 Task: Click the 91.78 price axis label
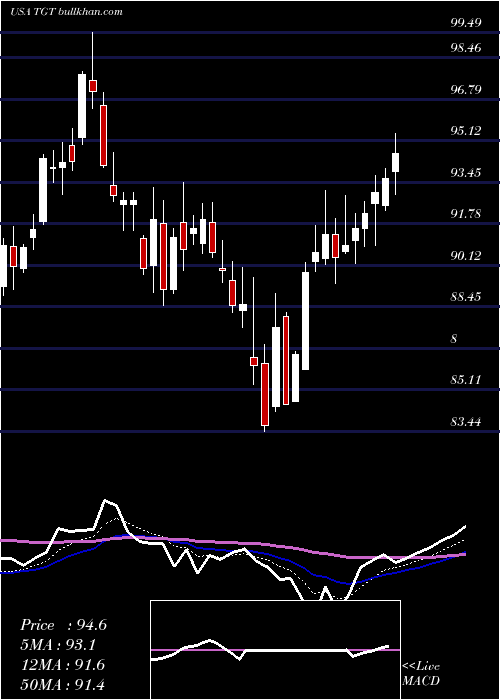(466, 214)
